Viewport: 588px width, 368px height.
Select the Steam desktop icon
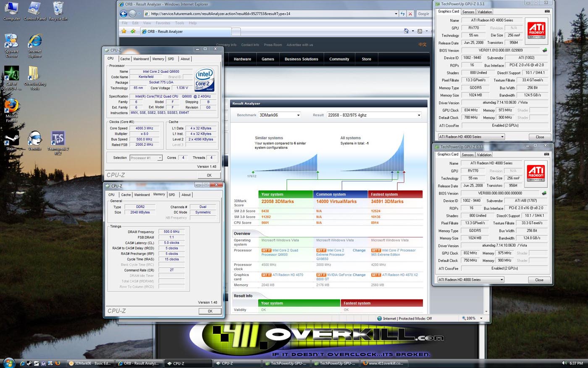[x=11, y=141]
